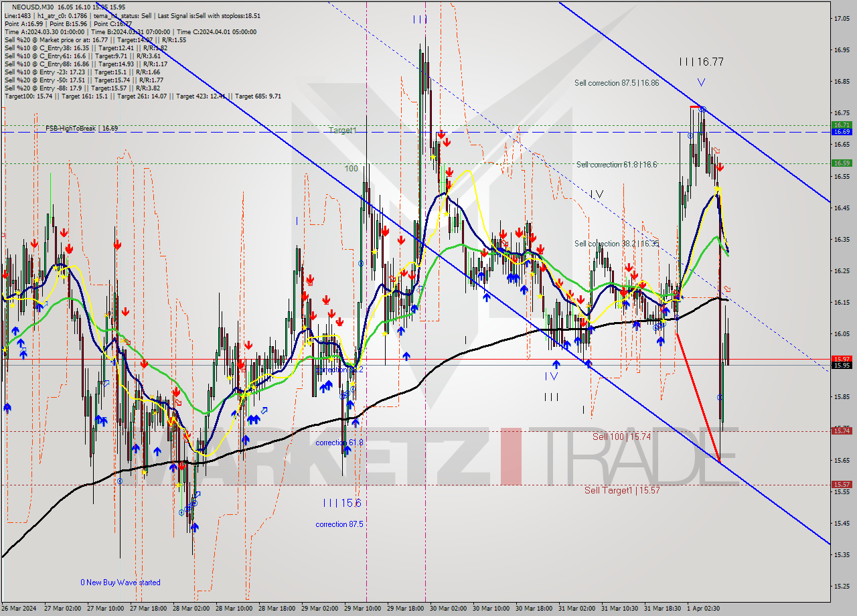The height and width of the screenshot is (616, 857).
Task: Click the red 15.57 price tag
Action: click(842, 484)
